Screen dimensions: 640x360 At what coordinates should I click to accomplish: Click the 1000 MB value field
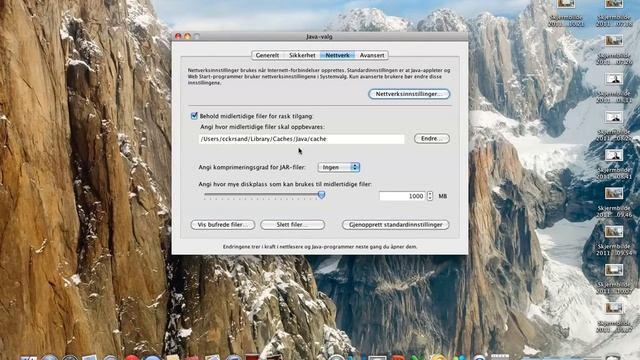coord(402,196)
